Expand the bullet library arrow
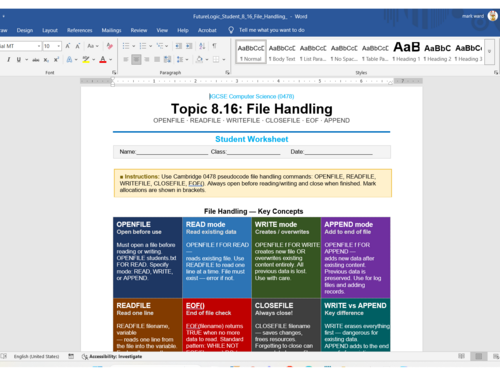The height and width of the screenshot is (375, 500). pyautogui.click(x=134, y=46)
